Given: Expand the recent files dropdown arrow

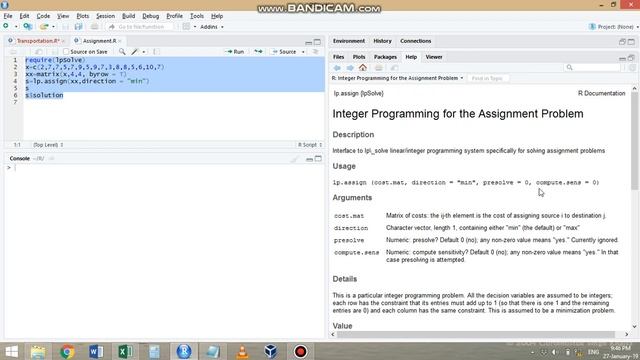Looking at the screenshot, I should [53, 27].
